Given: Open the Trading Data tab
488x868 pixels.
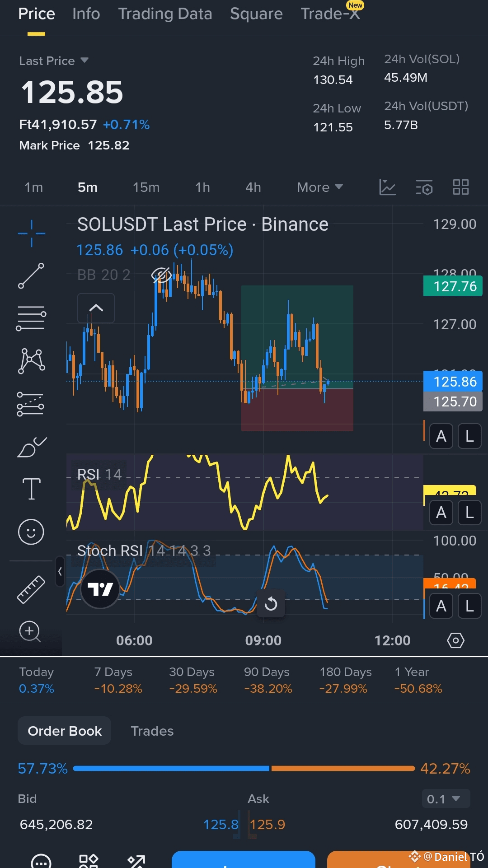Looking at the screenshot, I should pos(165,14).
